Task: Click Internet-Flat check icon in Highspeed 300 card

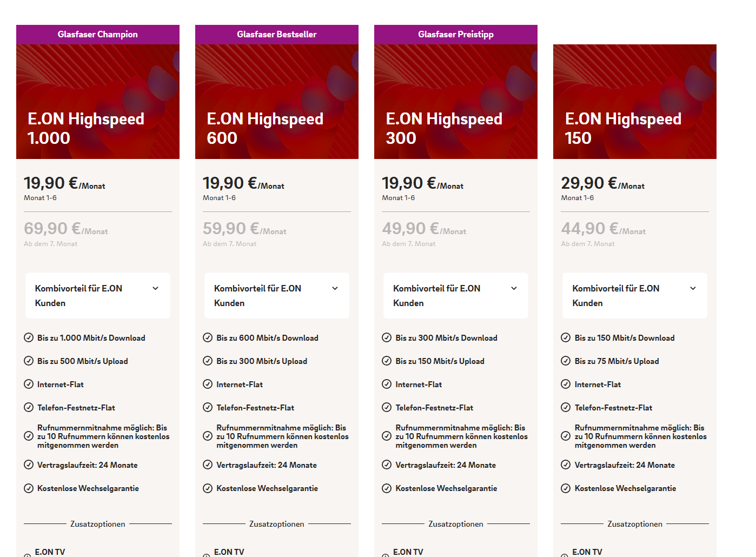Action: click(387, 384)
